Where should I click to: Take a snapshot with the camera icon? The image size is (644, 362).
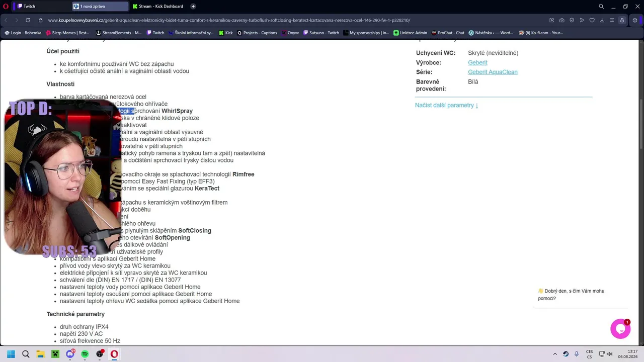coord(562,20)
